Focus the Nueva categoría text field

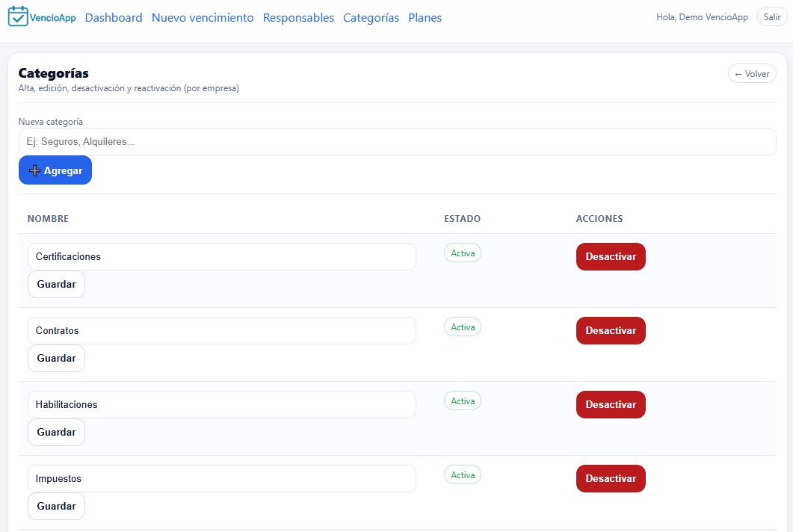point(397,141)
